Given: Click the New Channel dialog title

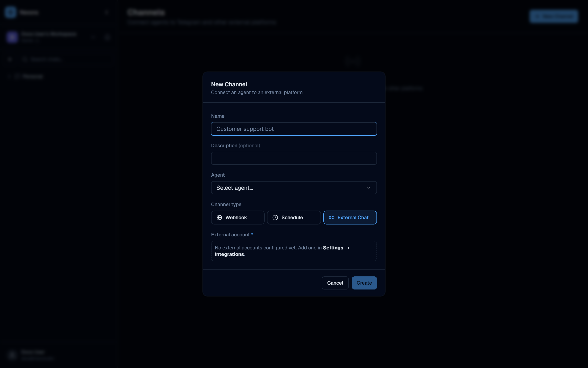Looking at the screenshot, I should pos(229,84).
